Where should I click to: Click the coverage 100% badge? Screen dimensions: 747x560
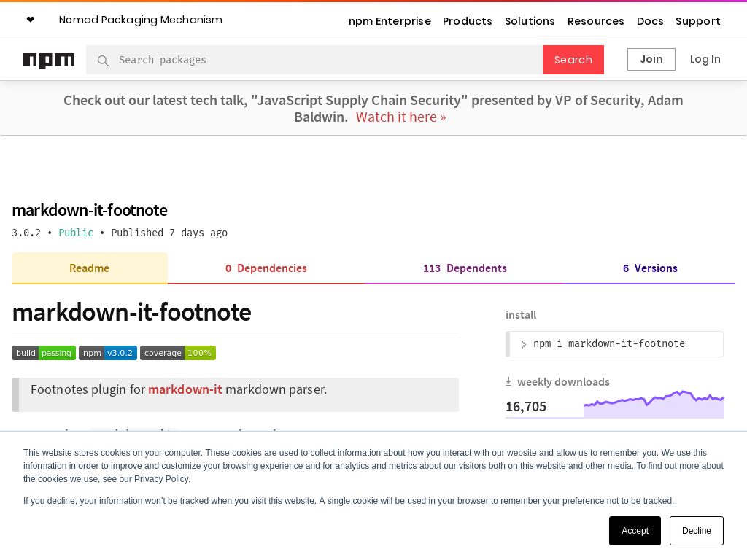tap(178, 353)
